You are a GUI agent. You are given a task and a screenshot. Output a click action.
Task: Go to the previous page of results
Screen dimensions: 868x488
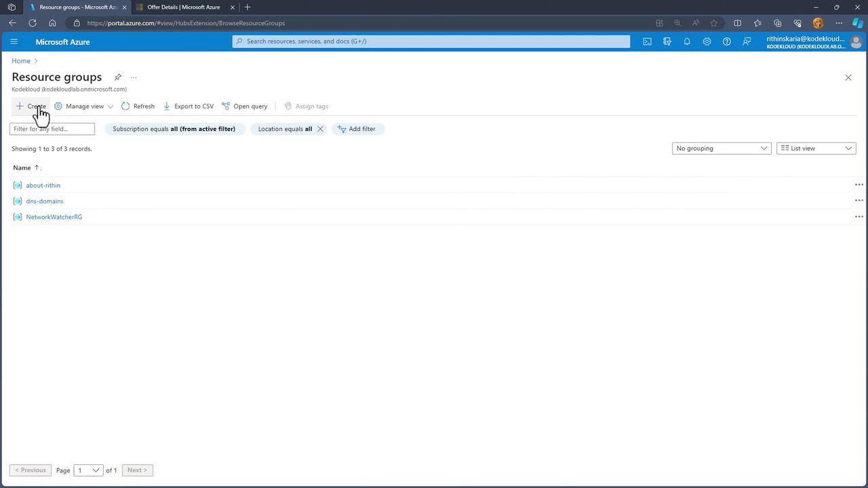point(31,470)
